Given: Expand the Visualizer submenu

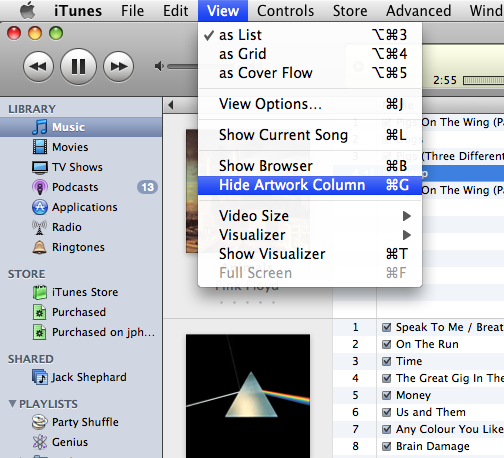Looking at the screenshot, I should (x=310, y=235).
